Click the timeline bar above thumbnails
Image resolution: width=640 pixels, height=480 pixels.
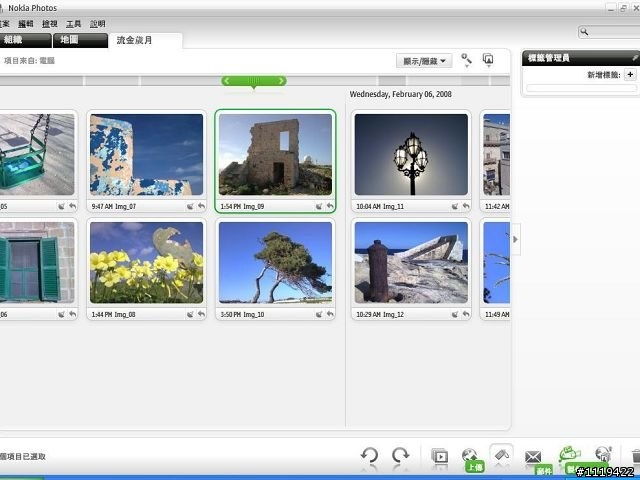point(255,81)
